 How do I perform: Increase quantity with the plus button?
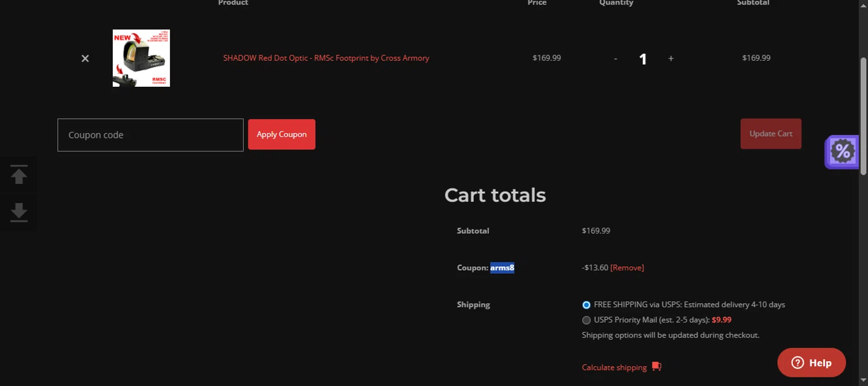671,58
